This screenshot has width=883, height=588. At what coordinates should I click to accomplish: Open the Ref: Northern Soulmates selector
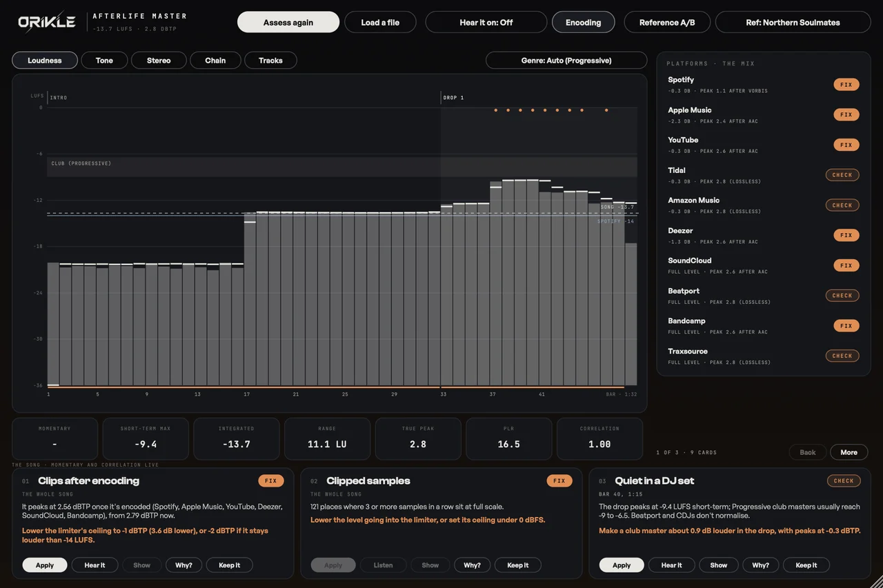[793, 22]
